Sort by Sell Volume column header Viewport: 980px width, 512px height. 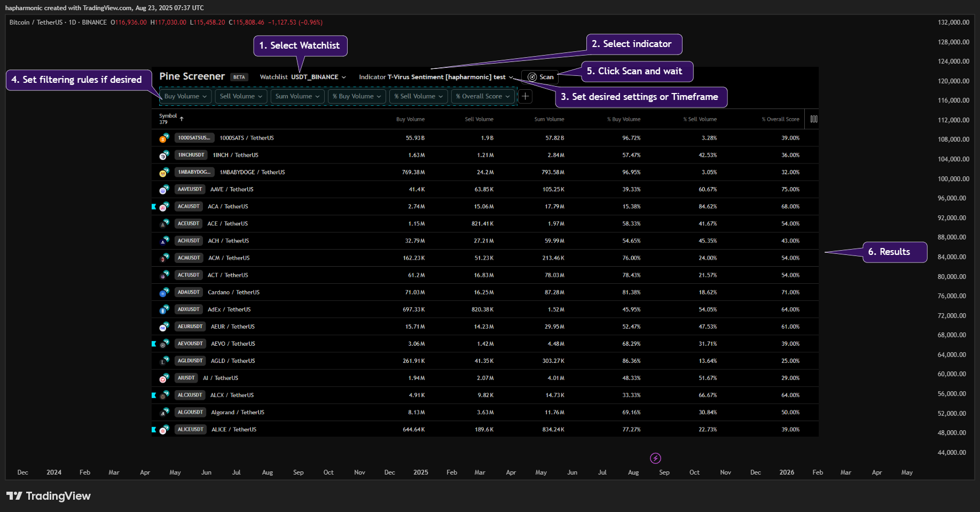point(479,119)
